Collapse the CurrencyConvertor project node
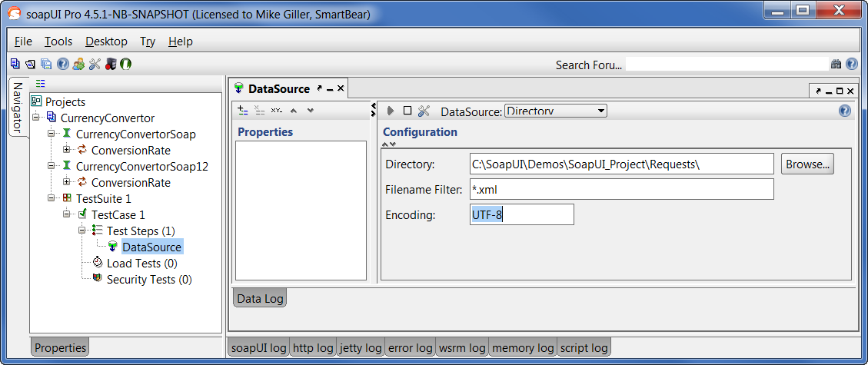This screenshot has width=868, height=365. click(36, 118)
